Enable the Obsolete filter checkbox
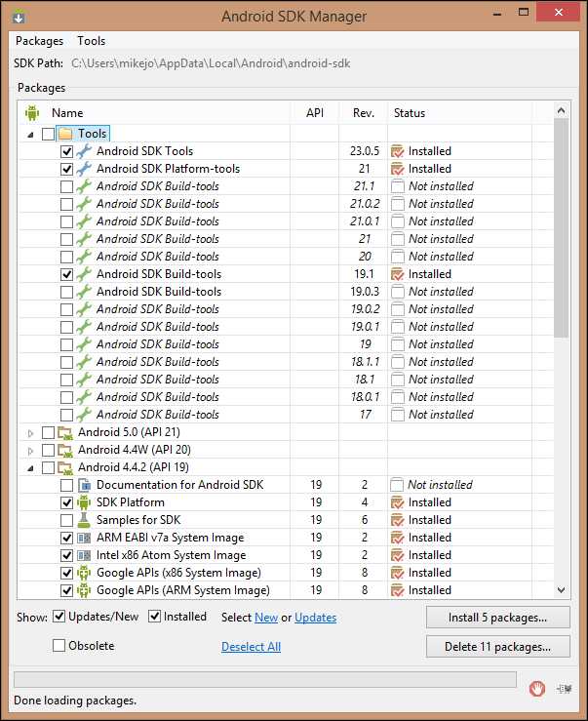This screenshot has height=721, width=588. [59, 646]
